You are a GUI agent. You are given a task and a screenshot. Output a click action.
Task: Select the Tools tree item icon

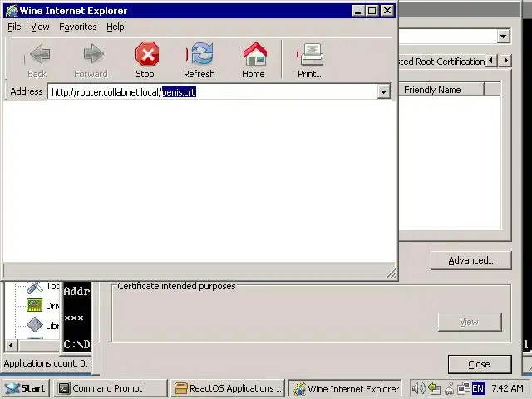pos(35,287)
